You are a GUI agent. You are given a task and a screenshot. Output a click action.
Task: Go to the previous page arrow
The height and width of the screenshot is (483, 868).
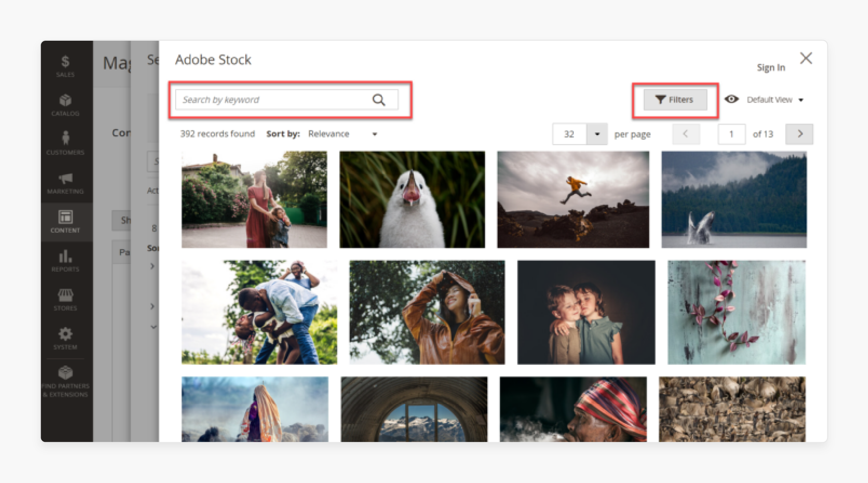pyautogui.click(x=686, y=134)
